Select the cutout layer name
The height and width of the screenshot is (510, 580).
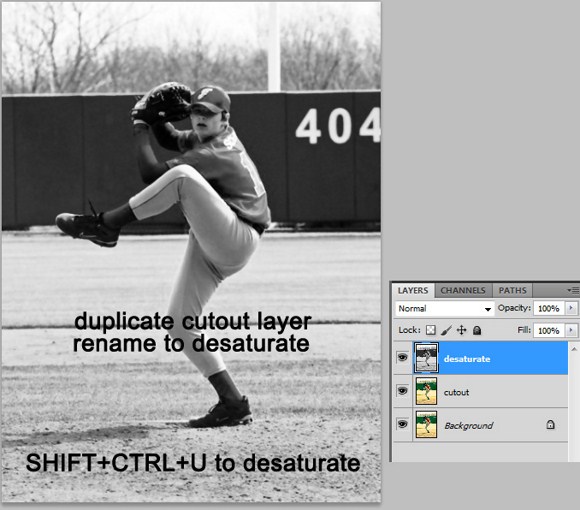pos(456,392)
